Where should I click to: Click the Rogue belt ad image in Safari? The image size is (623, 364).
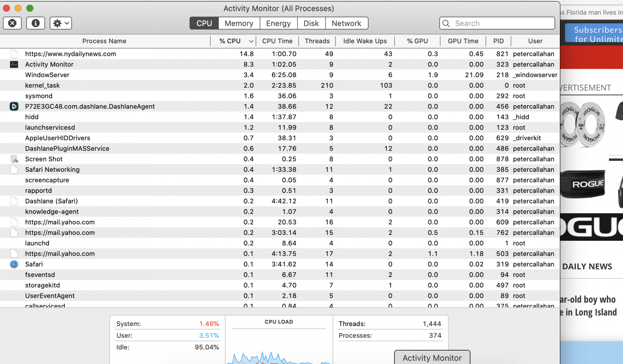583,184
